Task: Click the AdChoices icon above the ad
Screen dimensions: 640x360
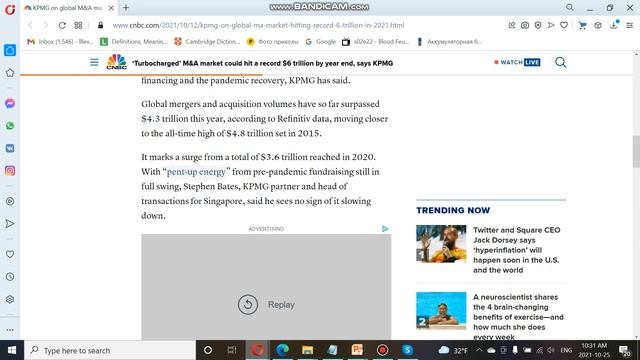Action: pos(385,229)
